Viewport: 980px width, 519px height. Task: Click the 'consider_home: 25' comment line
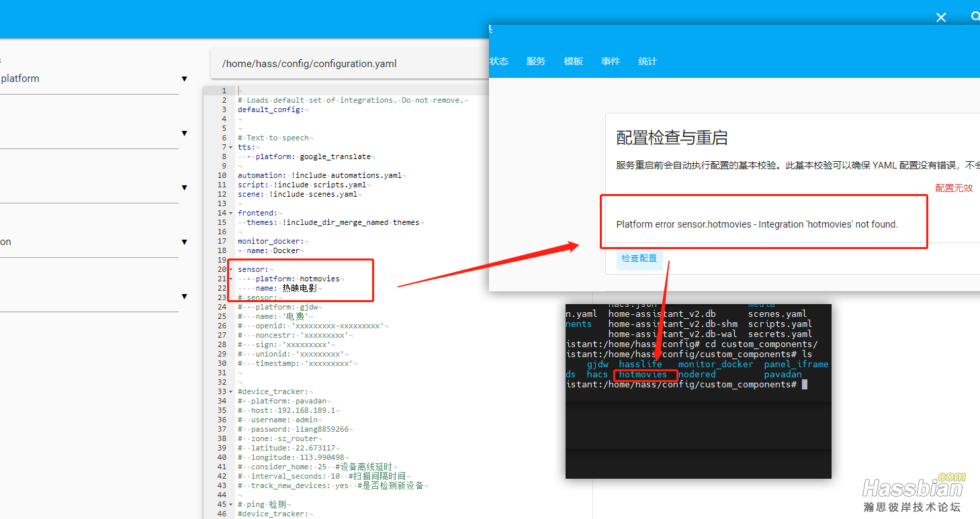pos(316,467)
